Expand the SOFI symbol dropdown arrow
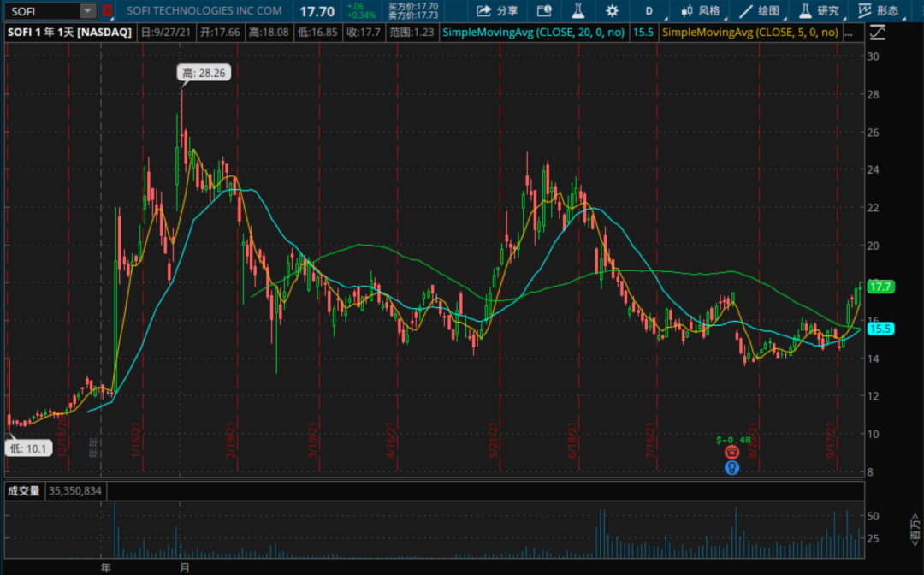The width and height of the screenshot is (924, 575). (x=88, y=11)
